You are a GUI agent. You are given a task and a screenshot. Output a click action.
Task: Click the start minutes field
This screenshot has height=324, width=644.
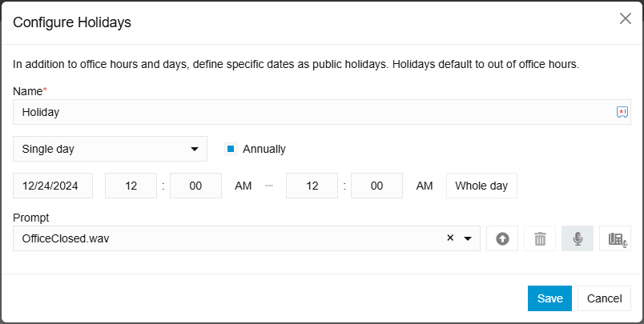pos(195,186)
